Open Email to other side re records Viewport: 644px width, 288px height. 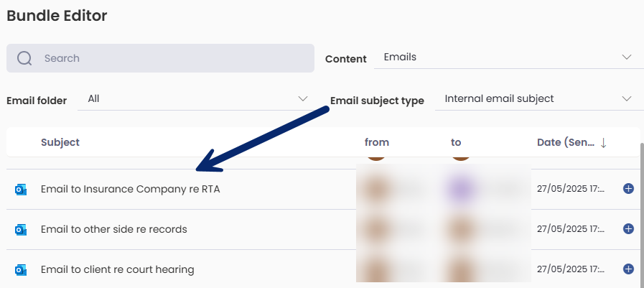coord(113,229)
